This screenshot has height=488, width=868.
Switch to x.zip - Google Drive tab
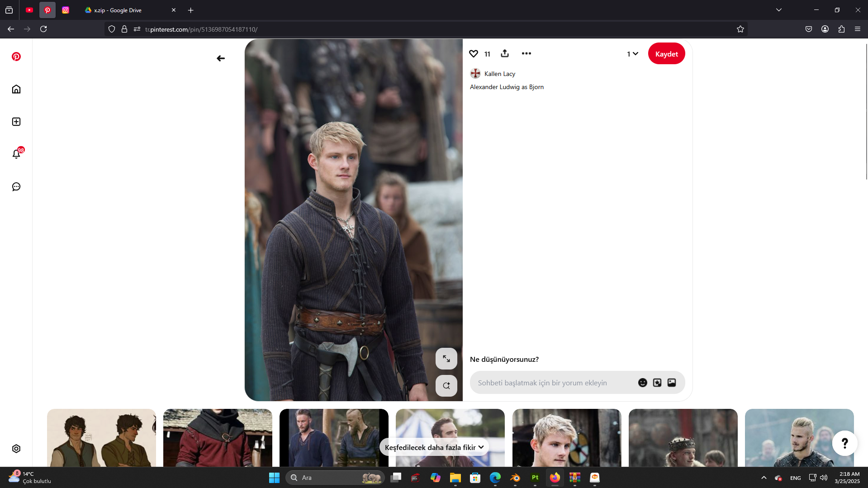coord(125,10)
